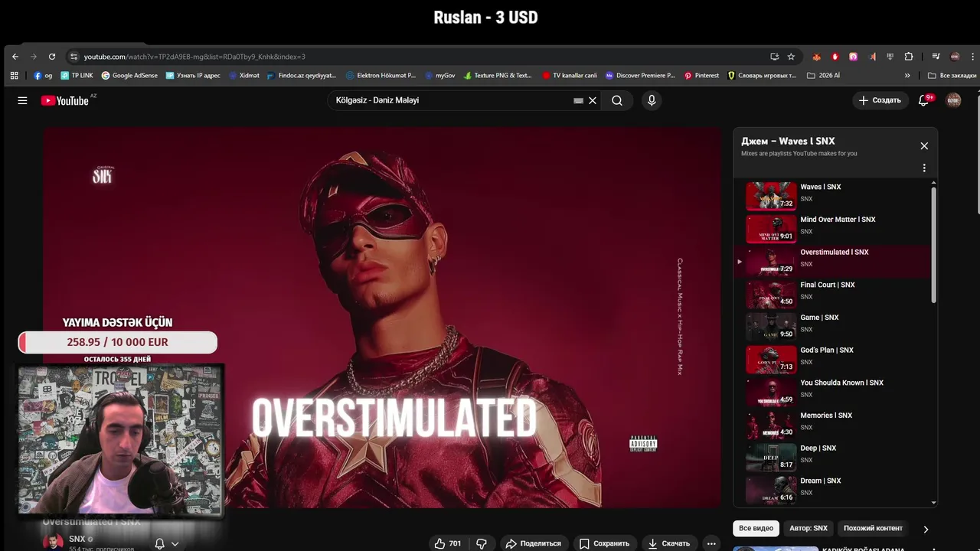The height and width of the screenshot is (551, 980).
Task: Open the Узнать IP адрес bookmark
Action: [193, 76]
